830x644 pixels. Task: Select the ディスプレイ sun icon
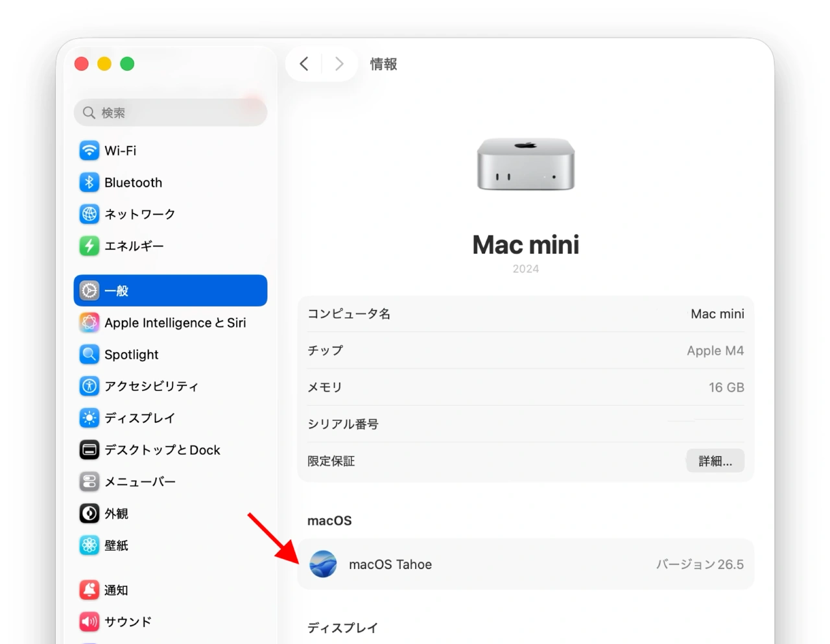pyautogui.click(x=89, y=418)
